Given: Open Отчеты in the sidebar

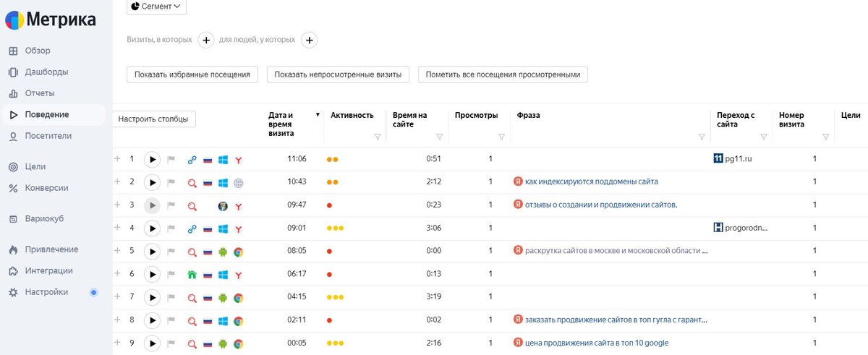Looking at the screenshot, I should pos(40,93).
